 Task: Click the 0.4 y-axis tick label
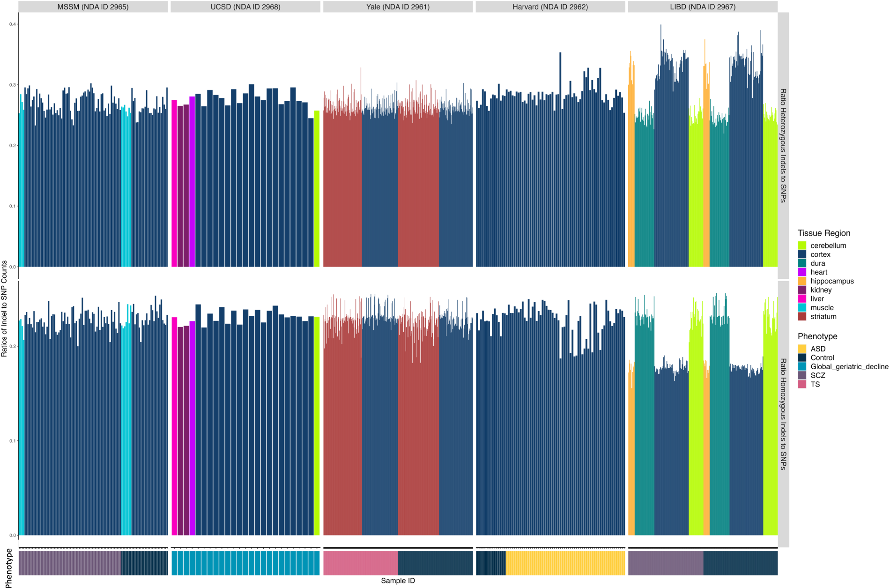tap(13, 24)
